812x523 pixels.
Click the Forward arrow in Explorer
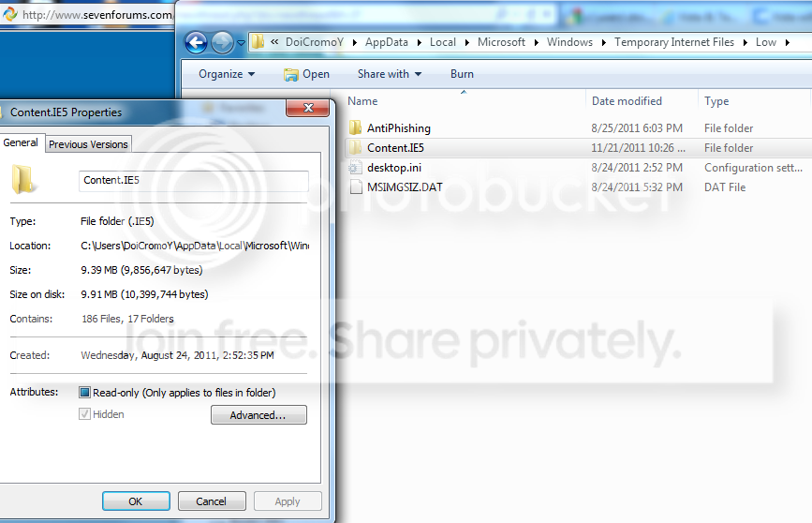(x=222, y=42)
